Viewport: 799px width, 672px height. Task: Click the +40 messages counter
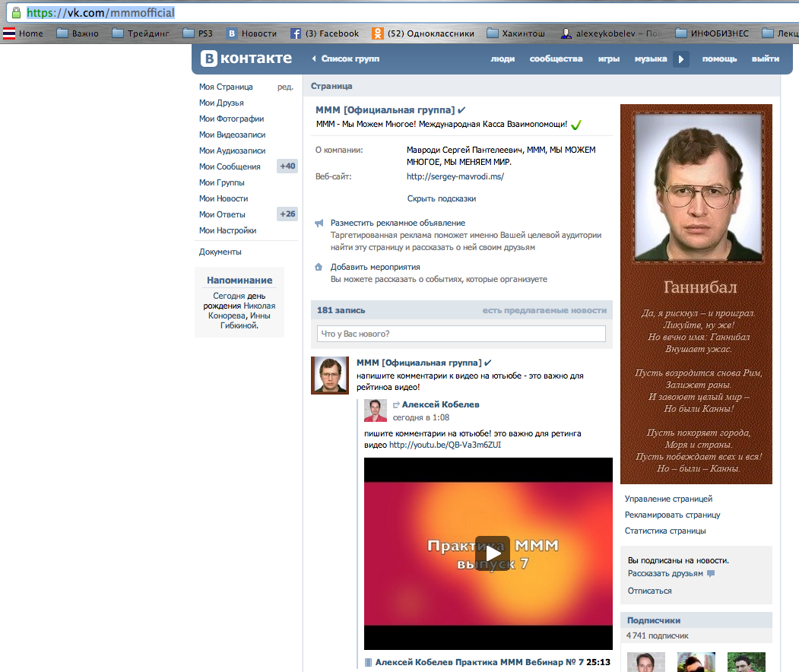tap(287, 166)
